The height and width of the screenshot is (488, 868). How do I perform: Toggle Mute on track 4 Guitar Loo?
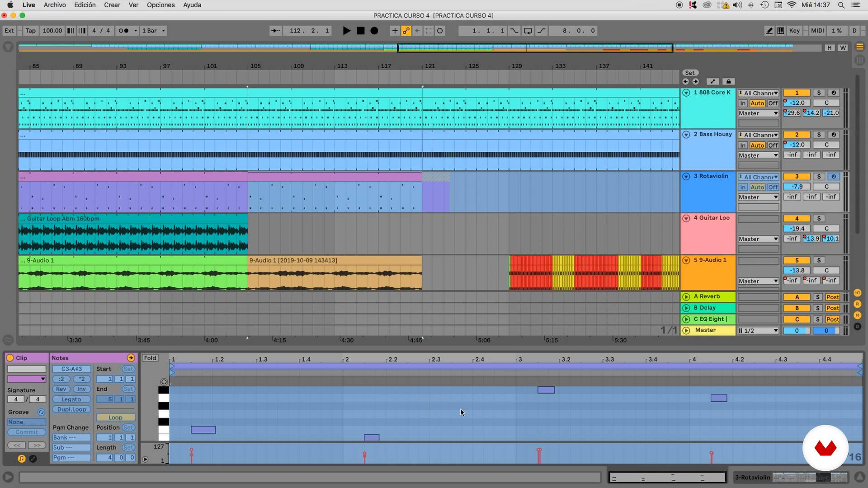tap(797, 218)
